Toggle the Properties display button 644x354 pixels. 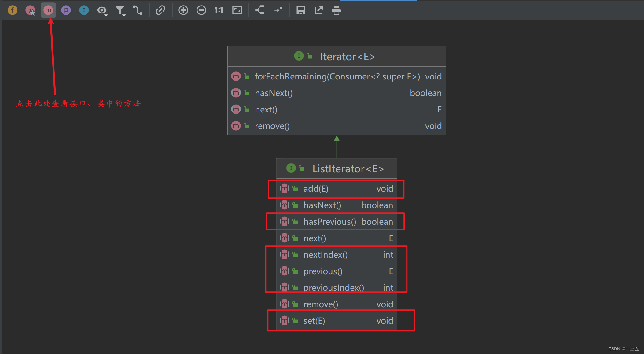(66, 10)
